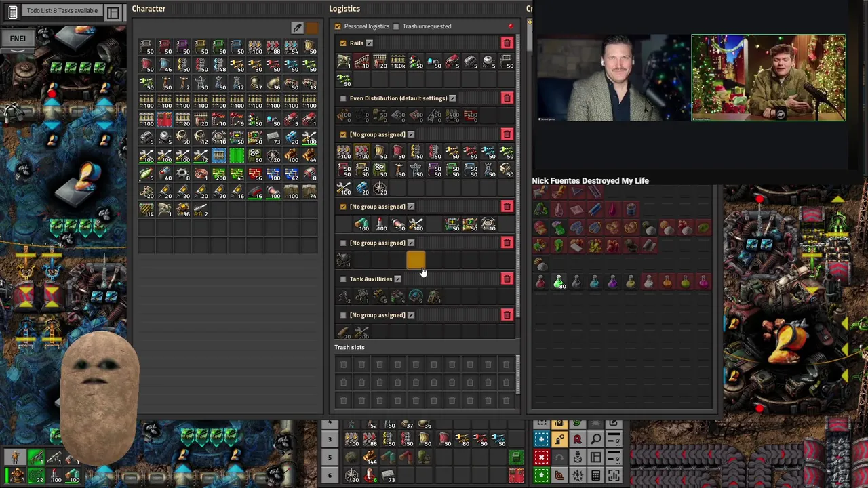Click the right webcam video with Christmas tree
Viewport: 868px width, 488px height.
coord(768,78)
